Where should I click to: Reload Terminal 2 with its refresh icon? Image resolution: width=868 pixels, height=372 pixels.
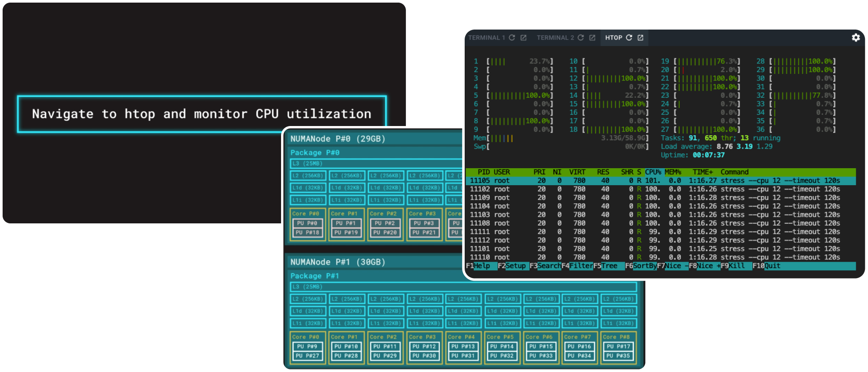point(581,38)
